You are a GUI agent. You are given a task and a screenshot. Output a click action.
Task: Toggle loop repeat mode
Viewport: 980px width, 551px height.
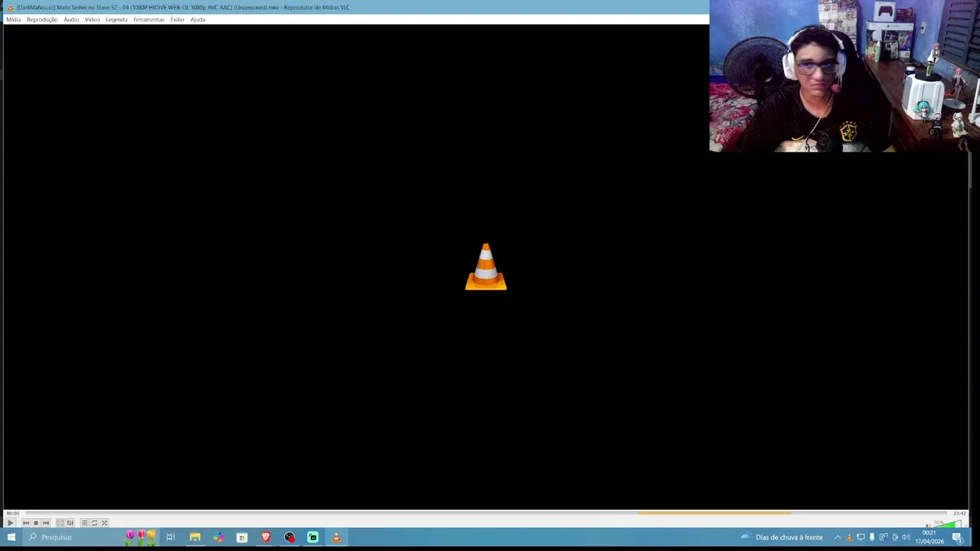(x=94, y=523)
